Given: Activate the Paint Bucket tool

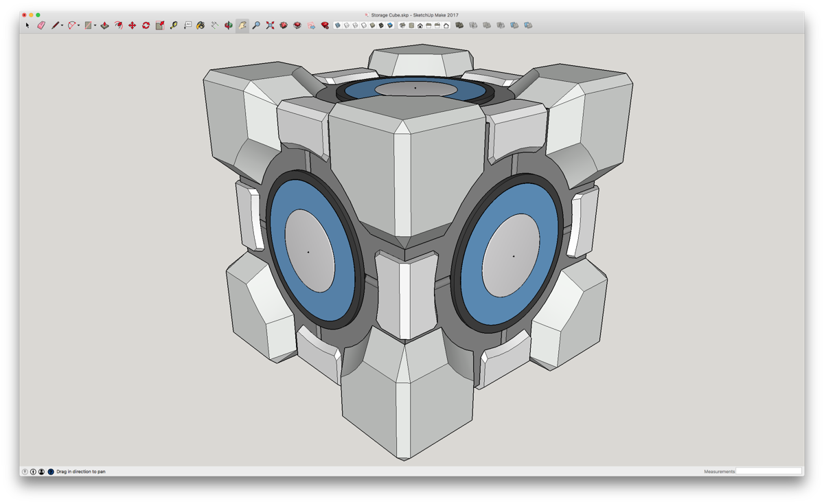Looking at the screenshot, I should (201, 25).
